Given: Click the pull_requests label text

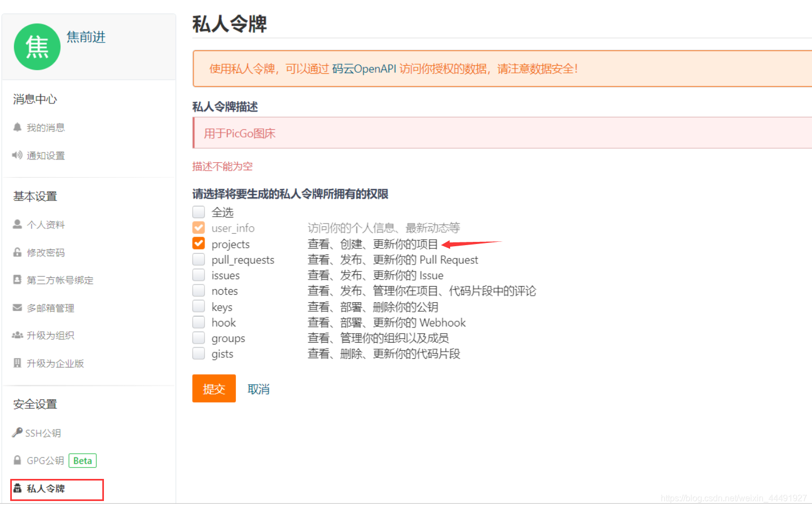Looking at the screenshot, I should coord(243,260).
